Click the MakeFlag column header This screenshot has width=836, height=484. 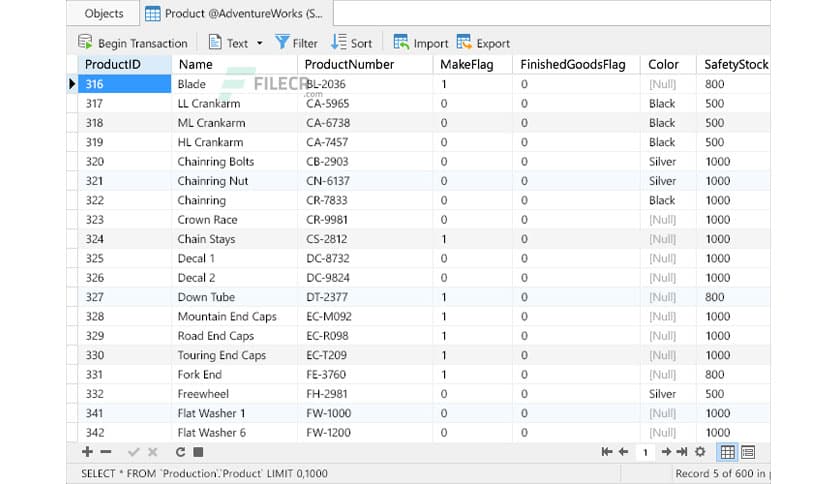point(472,64)
